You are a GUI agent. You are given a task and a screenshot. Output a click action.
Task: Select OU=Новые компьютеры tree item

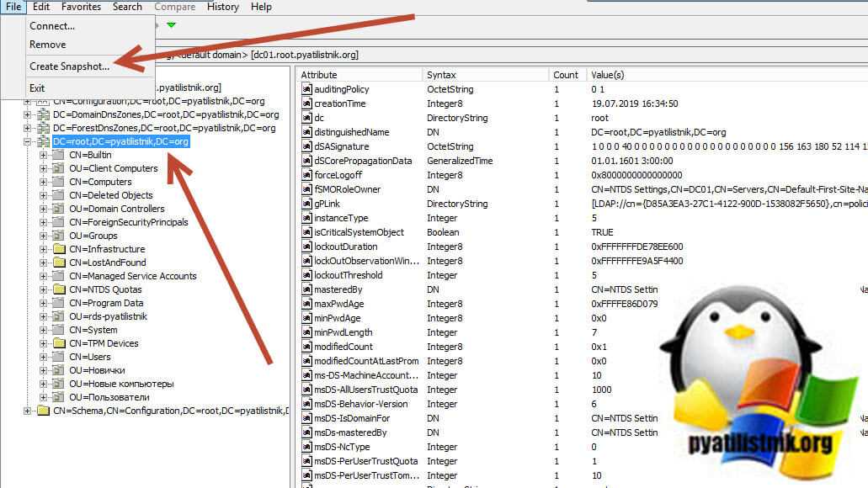(x=121, y=384)
